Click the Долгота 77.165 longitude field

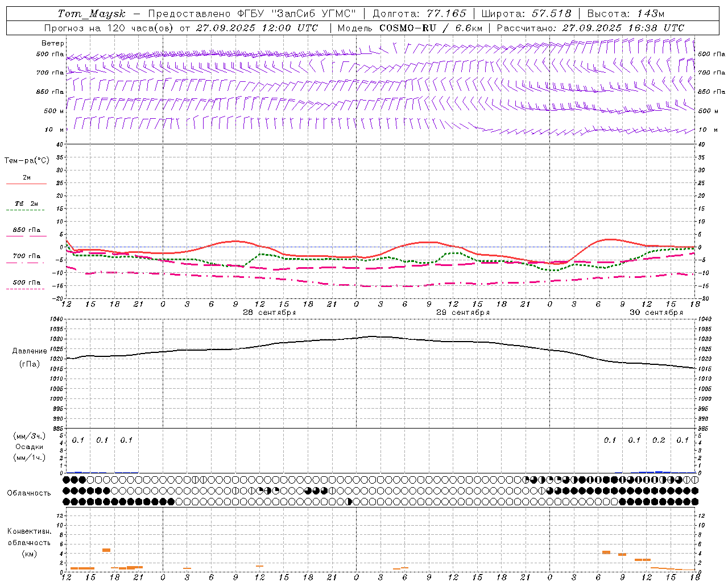click(419, 14)
